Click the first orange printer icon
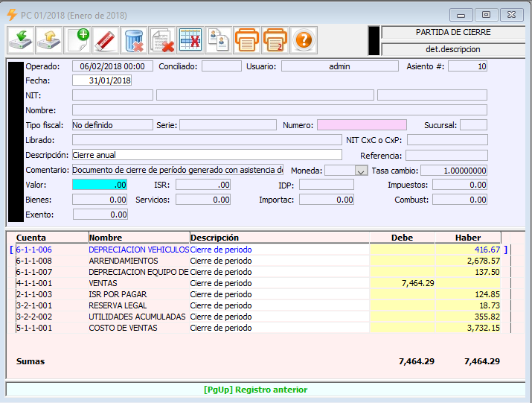532x403 pixels. (246, 39)
